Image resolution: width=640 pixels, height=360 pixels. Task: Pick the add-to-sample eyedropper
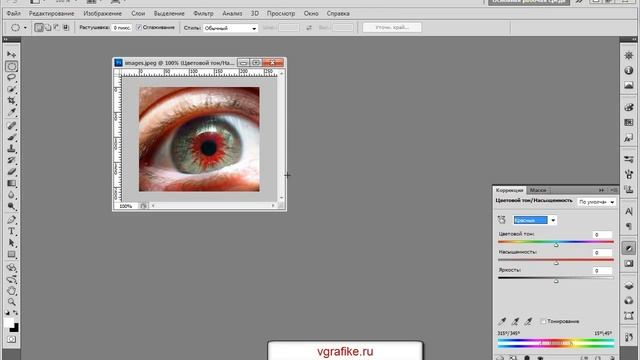(515, 321)
